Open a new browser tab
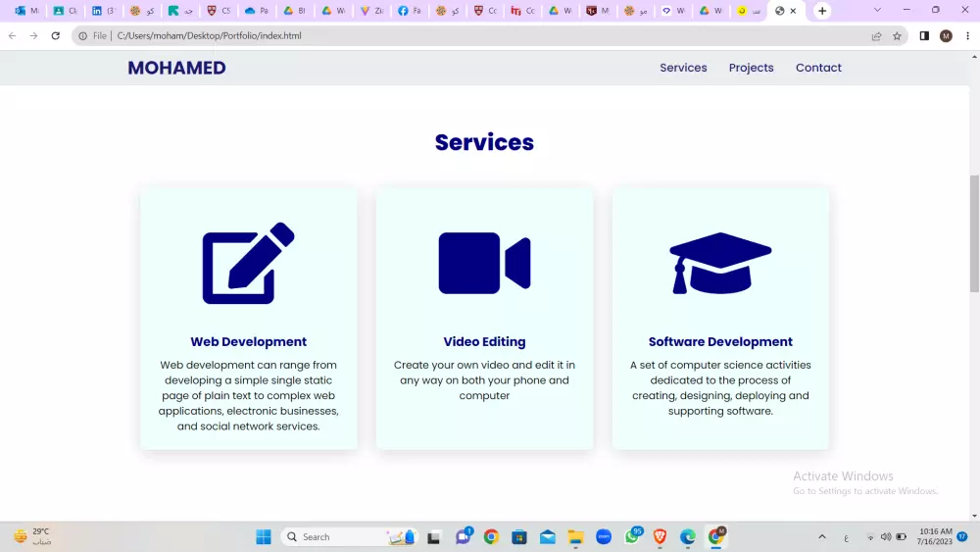 pos(822,11)
